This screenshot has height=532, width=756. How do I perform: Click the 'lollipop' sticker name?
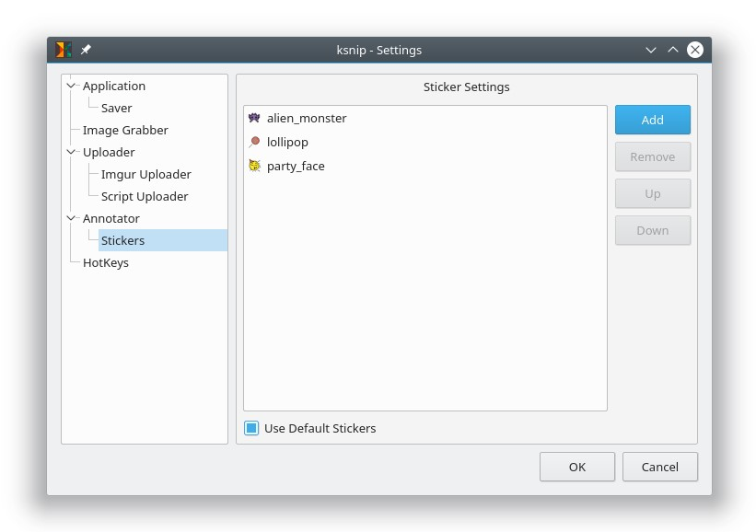click(287, 142)
